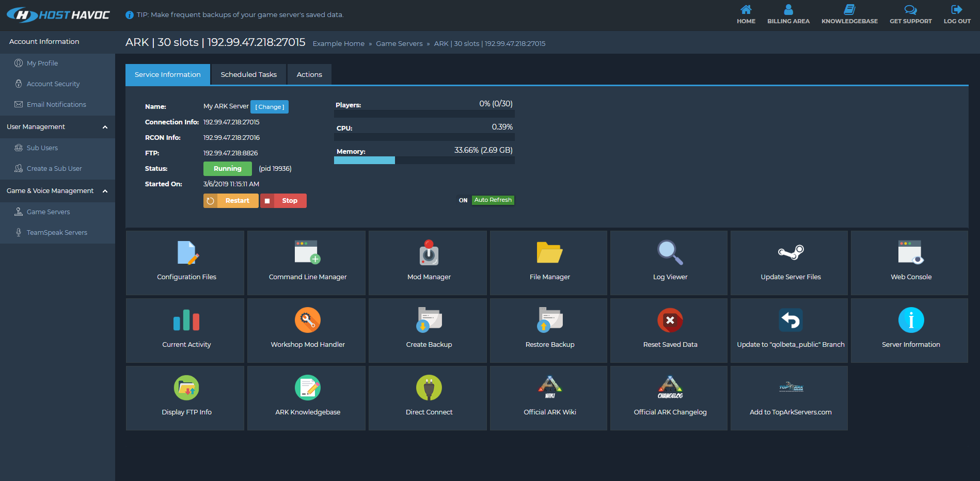Click Restore Backup icon
Image resolution: width=980 pixels, height=481 pixels.
550,320
